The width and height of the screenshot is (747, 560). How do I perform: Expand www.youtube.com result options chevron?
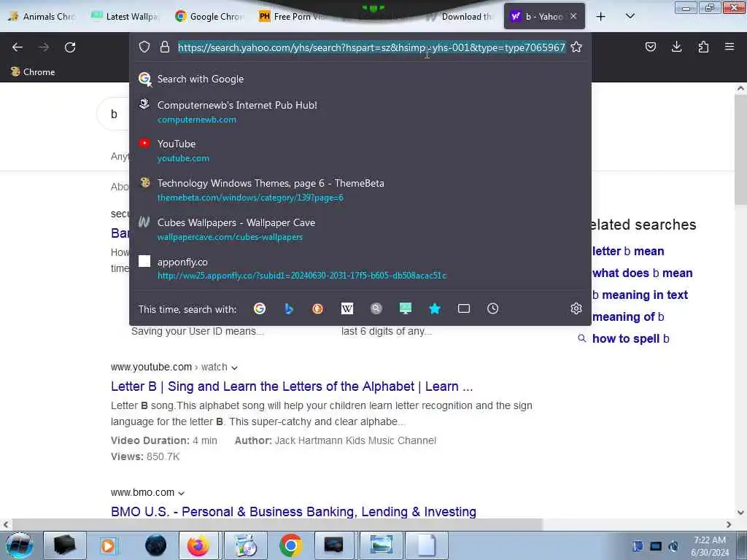234,367
